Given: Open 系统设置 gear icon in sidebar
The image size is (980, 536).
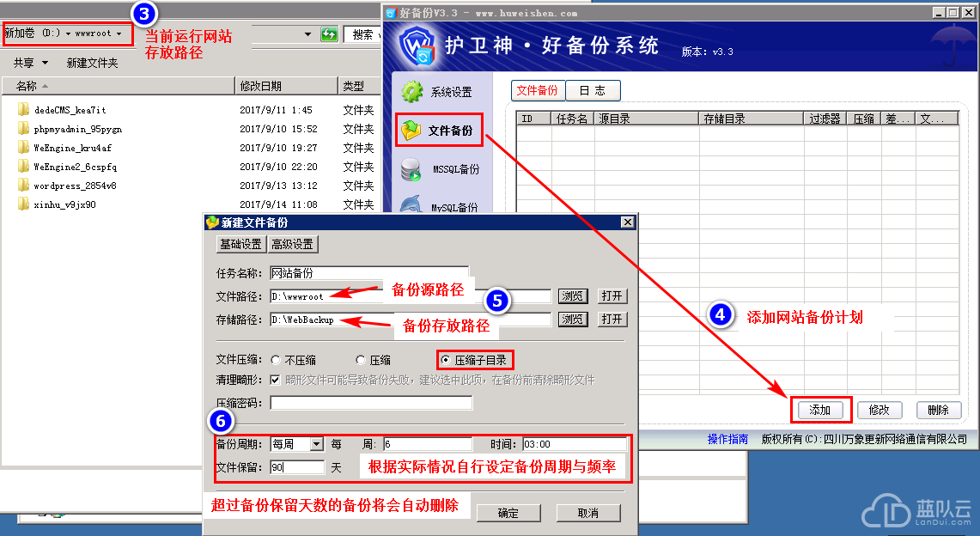Looking at the screenshot, I should coord(412,92).
